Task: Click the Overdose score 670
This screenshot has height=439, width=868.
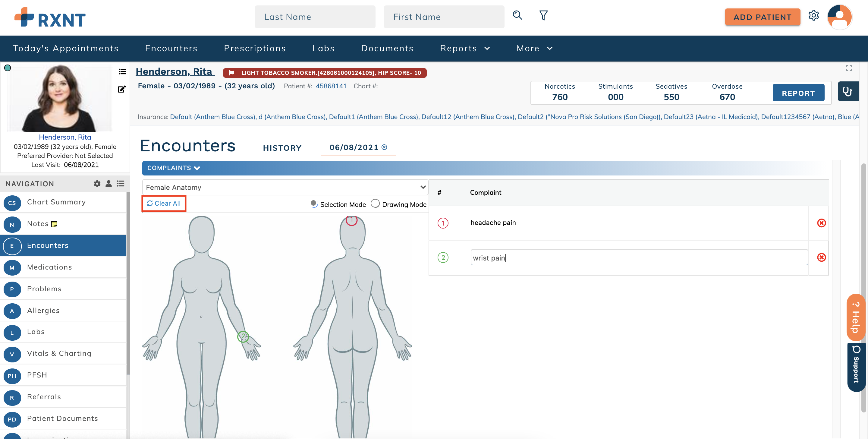Action: [x=727, y=97]
